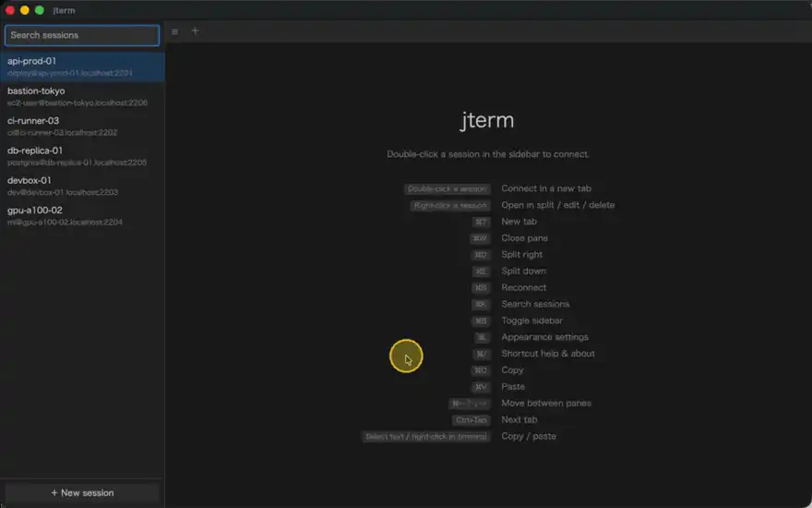This screenshot has height=508, width=812.
Task: Click the 'Split right' shortcut label
Action: tap(521, 255)
